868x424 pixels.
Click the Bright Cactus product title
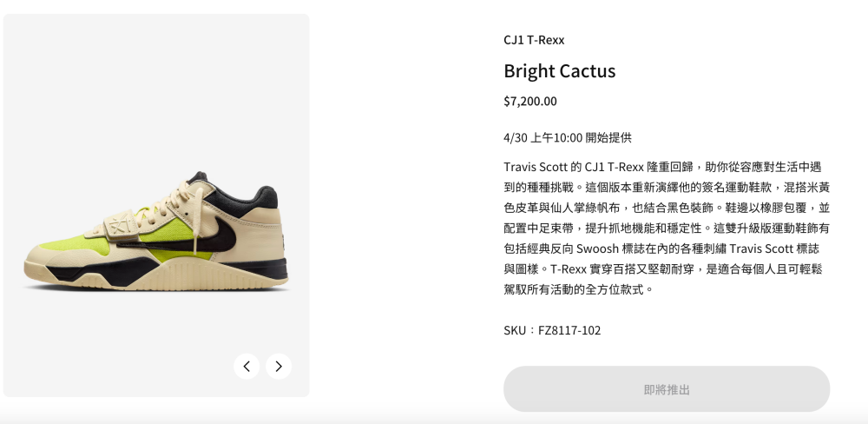[559, 71]
